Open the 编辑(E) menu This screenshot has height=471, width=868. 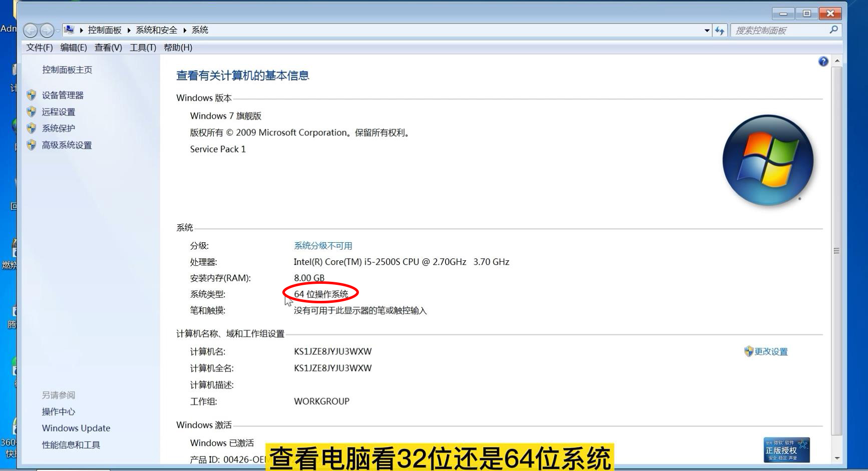pos(74,48)
